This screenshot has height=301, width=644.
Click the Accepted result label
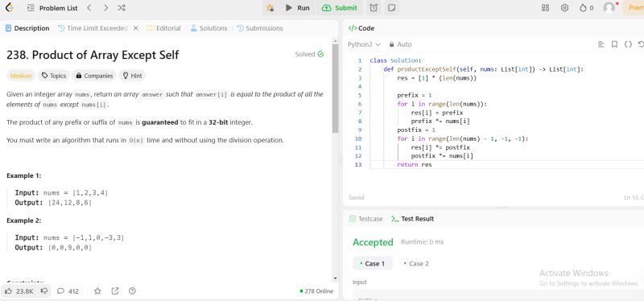point(373,242)
